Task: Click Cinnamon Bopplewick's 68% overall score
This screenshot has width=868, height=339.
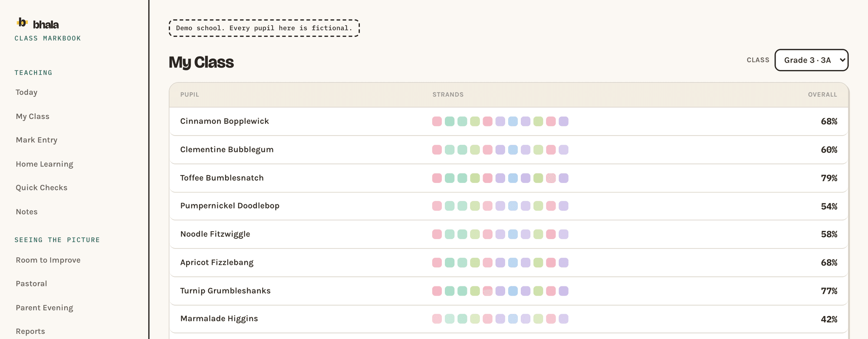Action: (x=829, y=122)
